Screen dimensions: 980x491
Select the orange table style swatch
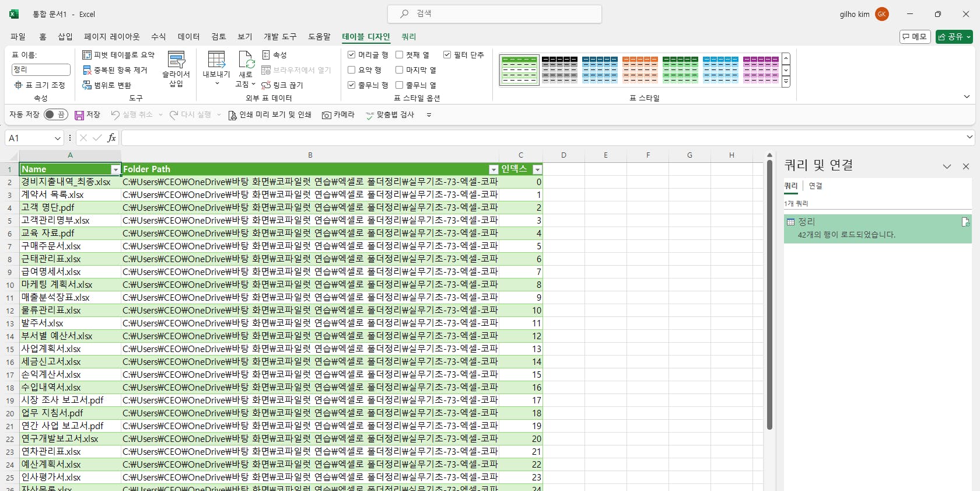click(x=640, y=69)
